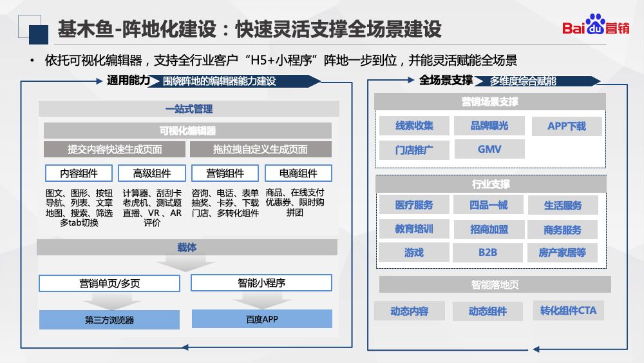Click the 优惠券、限时购 text line

coord(295,202)
